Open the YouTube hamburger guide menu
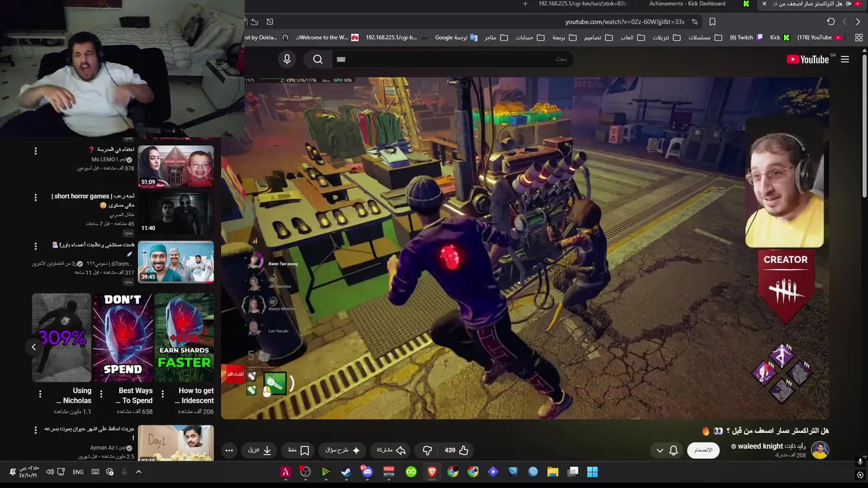The width and height of the screenshot is (868, 488). [x=845, y=60]
